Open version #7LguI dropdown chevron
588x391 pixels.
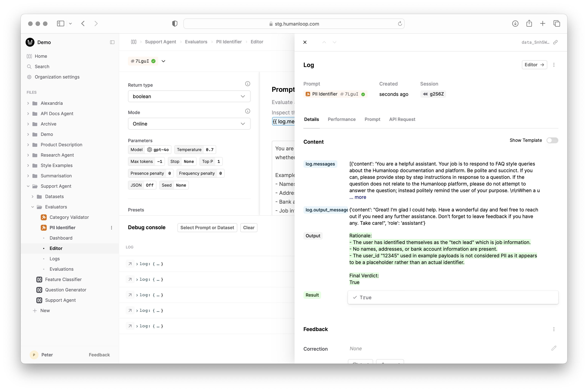163,61
